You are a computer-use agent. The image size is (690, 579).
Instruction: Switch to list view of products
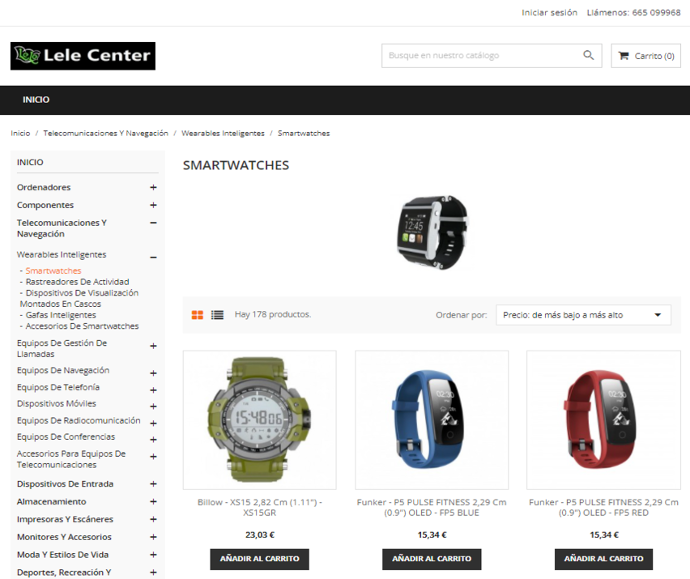click(217, 315)
